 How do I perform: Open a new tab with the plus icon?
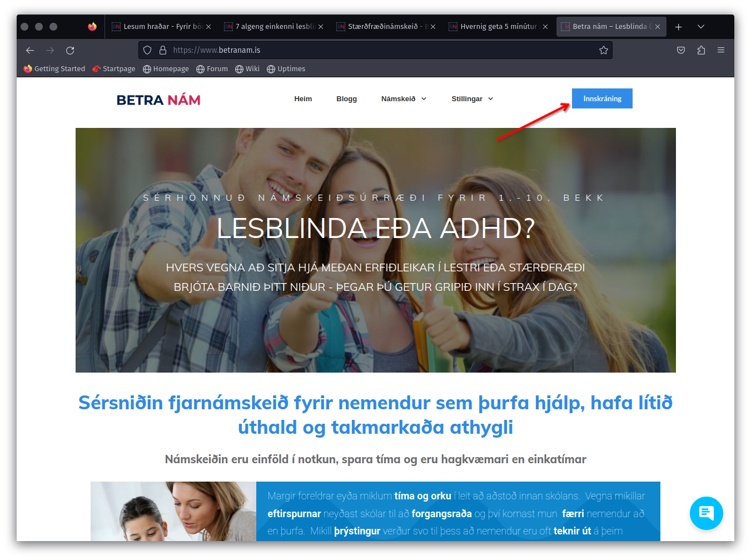point(679,27)
